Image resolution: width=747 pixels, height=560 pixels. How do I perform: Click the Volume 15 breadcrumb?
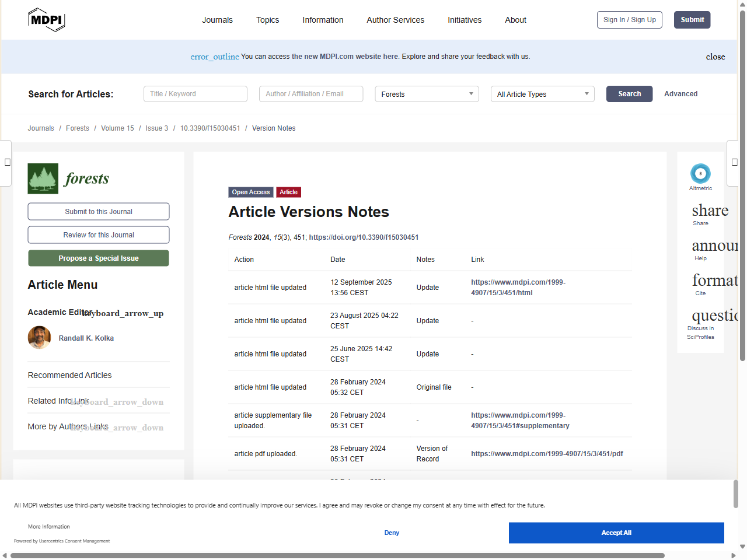117,128
